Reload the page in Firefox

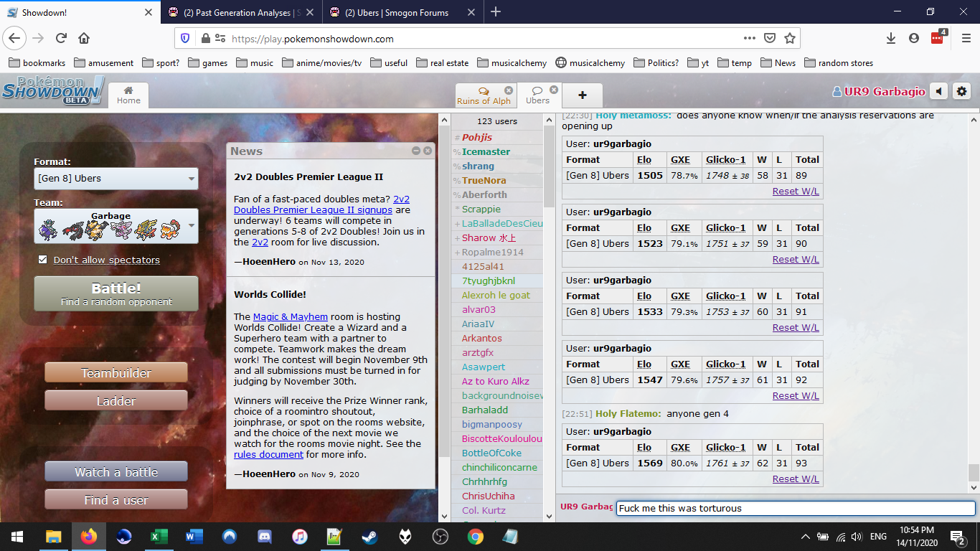(x=61, y=38)
